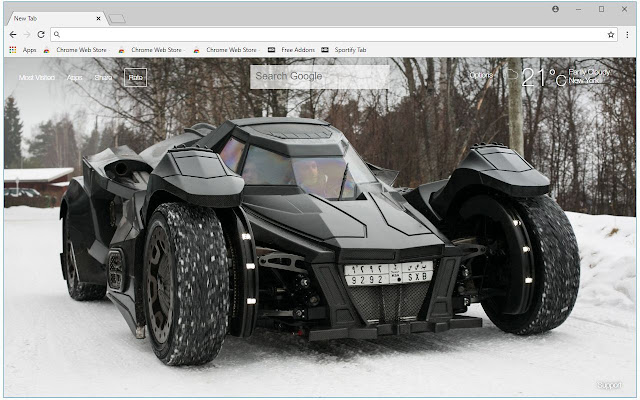The width and height of the screenshot is (640, 400).
Task: Open the Apps menu on the page
Action: (x=74, y=77)
